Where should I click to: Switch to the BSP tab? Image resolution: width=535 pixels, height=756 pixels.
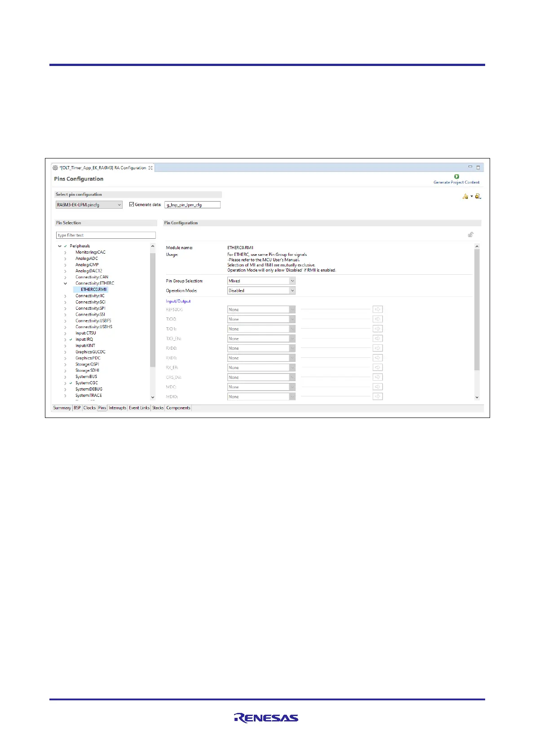tap(77, 408)
